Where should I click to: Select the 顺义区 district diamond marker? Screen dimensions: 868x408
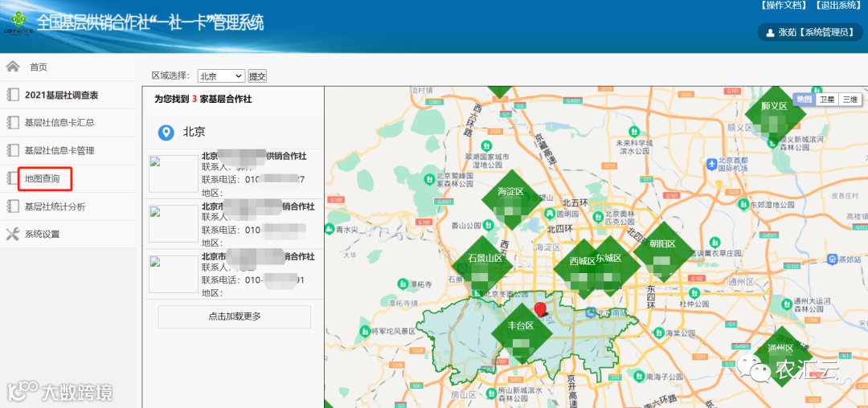[775, 113]
